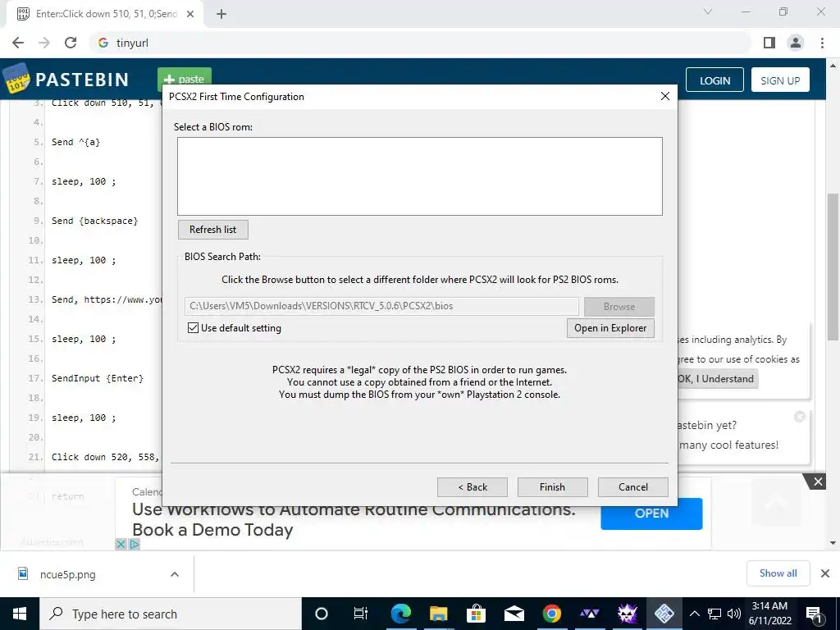The height and width of the screenshot is (630, 840).
Task: Cancel the PCSX2 configuration dialog
Action: 632,487
